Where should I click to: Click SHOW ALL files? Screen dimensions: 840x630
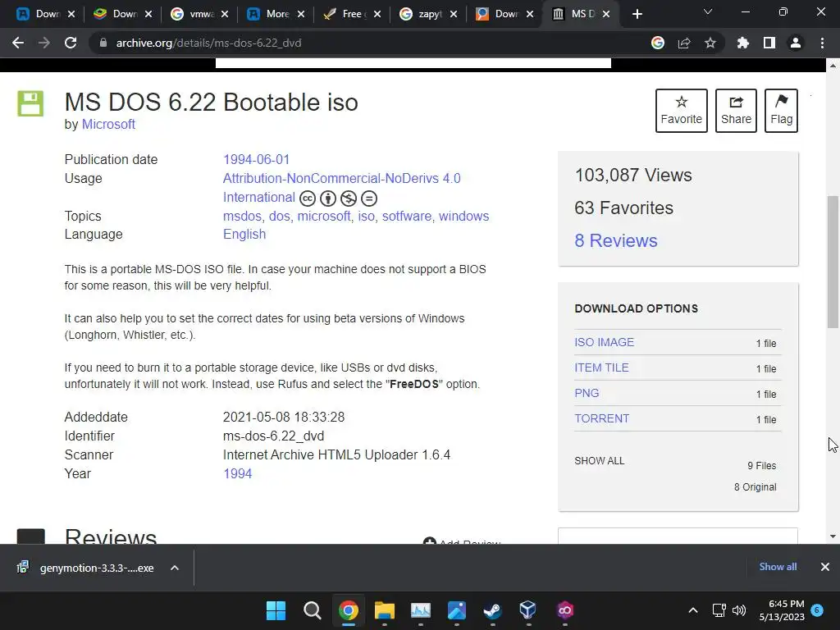click(x=600, y=461)
